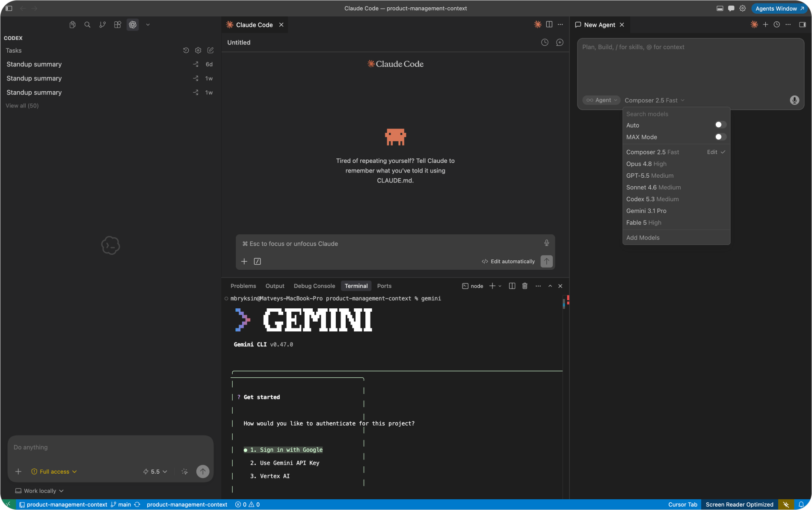Open the Extensions icon in sidebar toolbar
The image size is (812, 510).
coord(118,25)
